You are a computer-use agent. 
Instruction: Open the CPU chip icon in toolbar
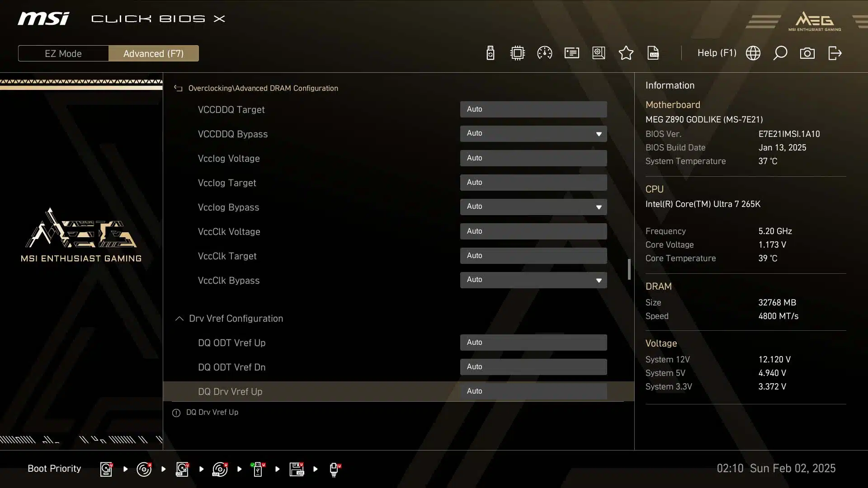517,53
